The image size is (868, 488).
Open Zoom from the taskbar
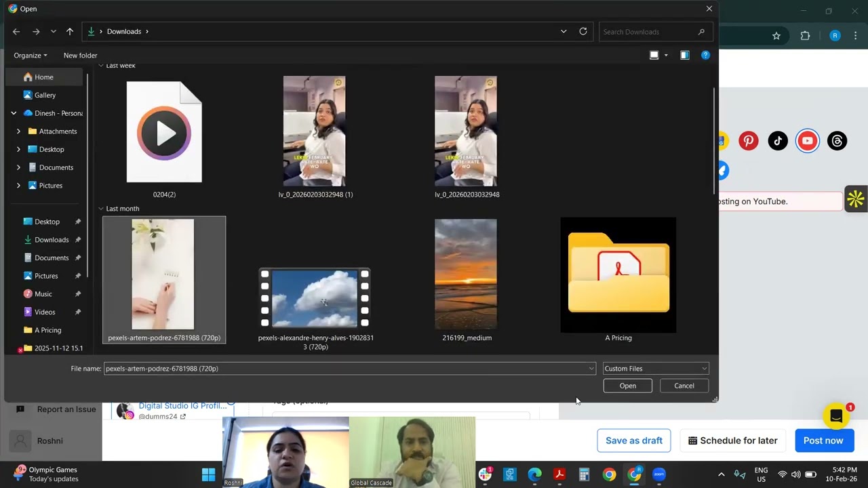(x=658, y=474)
